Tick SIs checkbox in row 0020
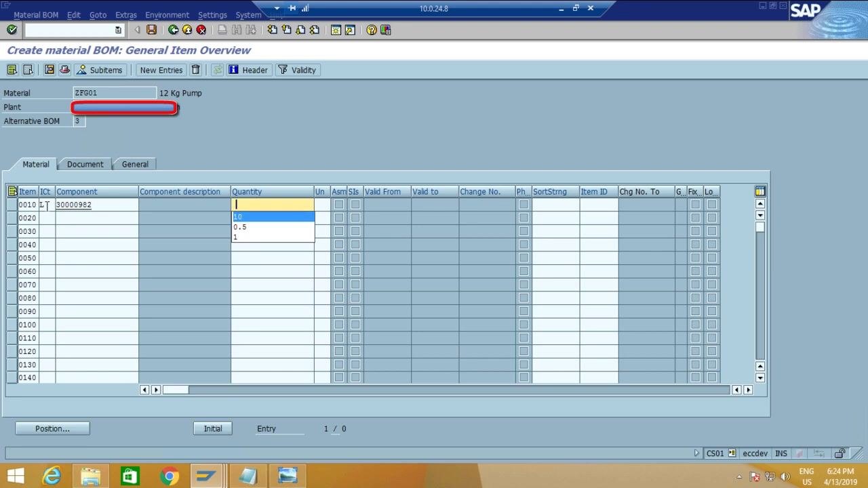 click(355, 218)
